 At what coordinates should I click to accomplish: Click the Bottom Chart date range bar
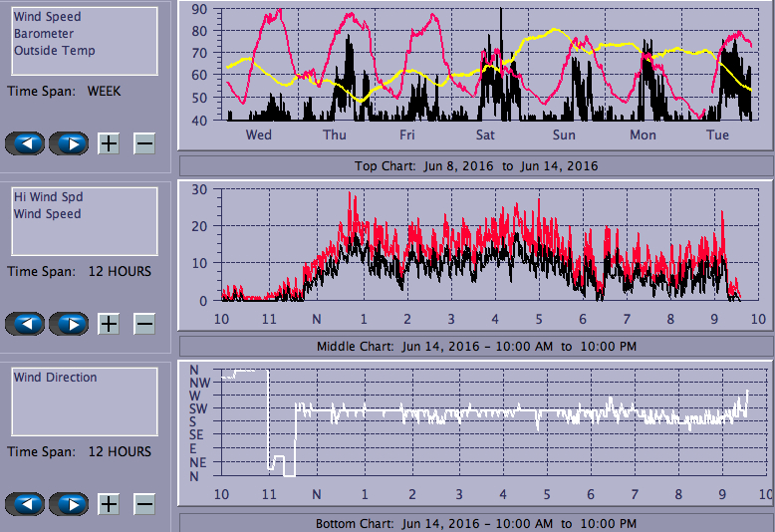click(x=476, y=523)
